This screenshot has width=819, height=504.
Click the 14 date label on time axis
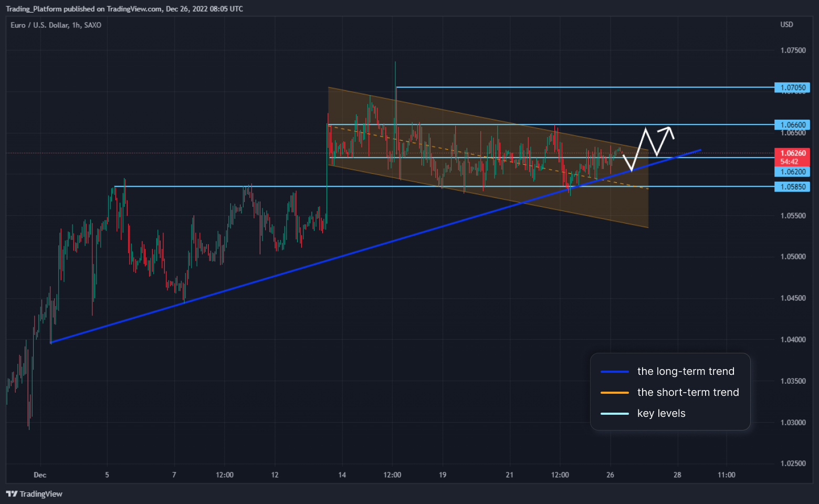tap(342, 475)
